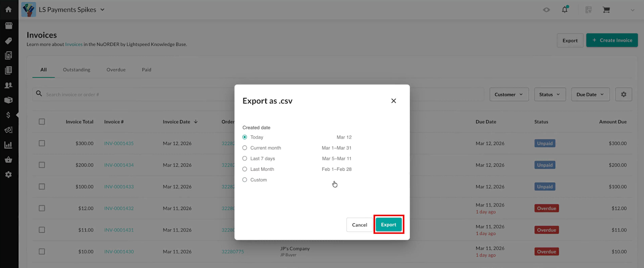The image size is (644, 268).
Task: Select the Custom date radio button
Action: pyautogui.click(x=245, y=180)
